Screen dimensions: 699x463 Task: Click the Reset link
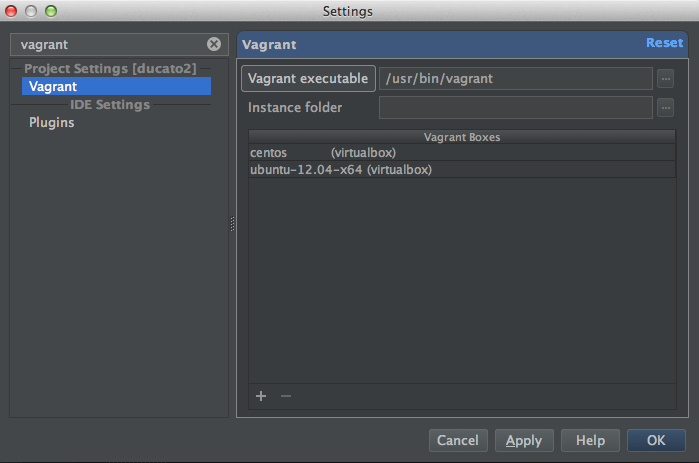click(x=664, y=43)
